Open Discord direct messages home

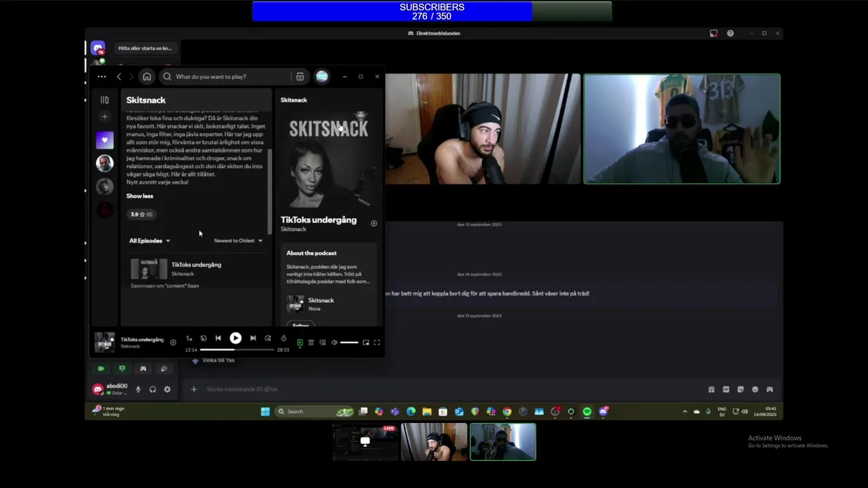pos(98,48)
